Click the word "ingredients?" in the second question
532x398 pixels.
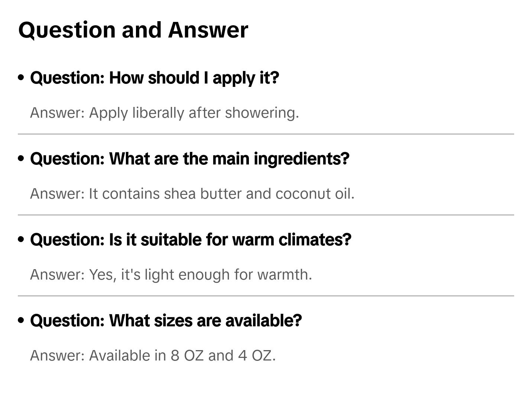coord(302,159)
